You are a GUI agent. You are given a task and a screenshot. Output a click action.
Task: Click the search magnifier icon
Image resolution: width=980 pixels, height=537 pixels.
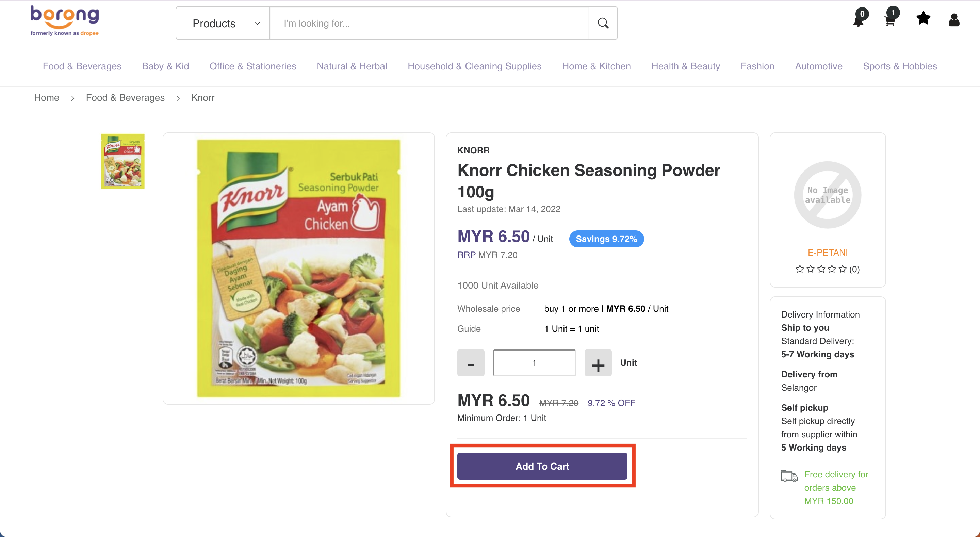pyautogui.click(x=603, y=23)
